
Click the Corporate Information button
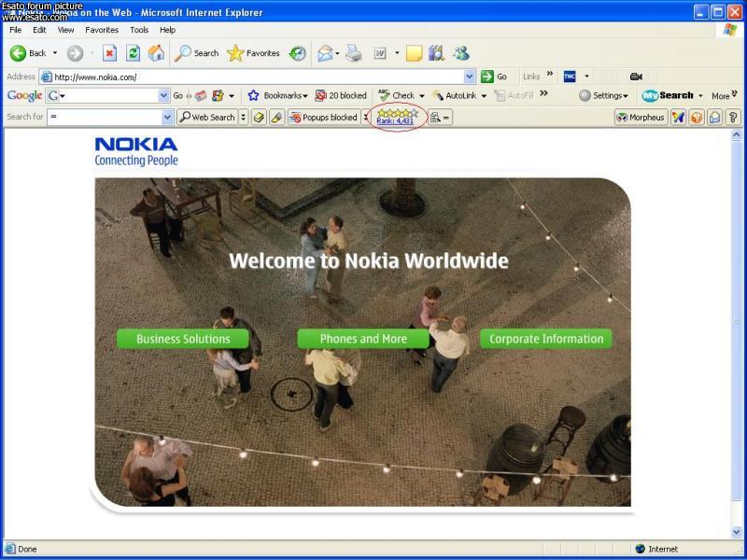(546, 339)
